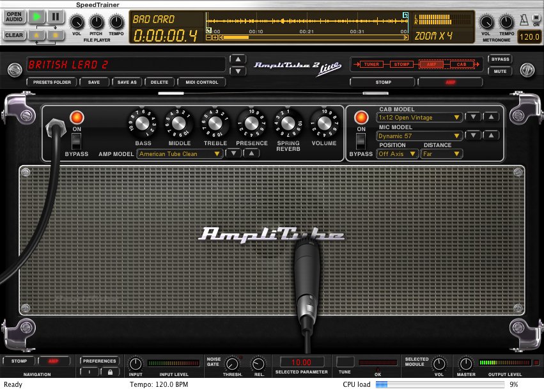Image resolution: width=544 pixels, height=392 pixels.
Task: Turn the Metronome VOL knob
Action: [486, 22]
